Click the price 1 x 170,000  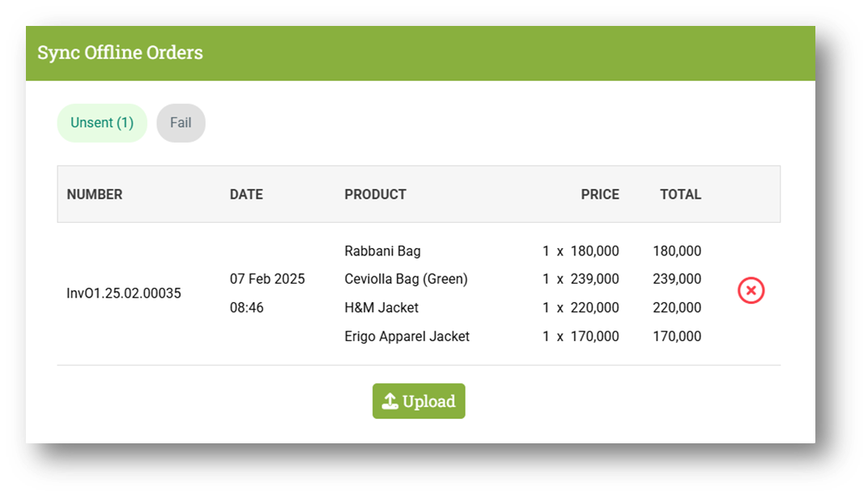[581, 336]
